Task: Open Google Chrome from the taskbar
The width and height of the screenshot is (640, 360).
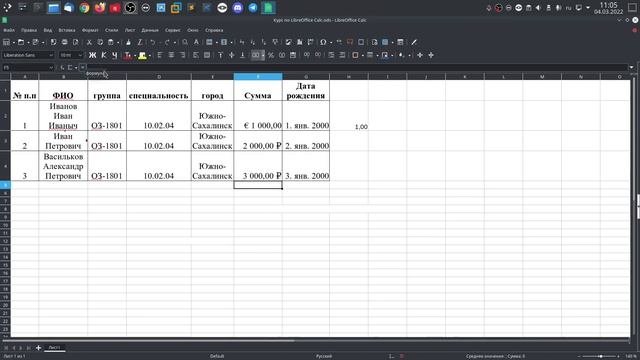Action: [x=84, y=8]
